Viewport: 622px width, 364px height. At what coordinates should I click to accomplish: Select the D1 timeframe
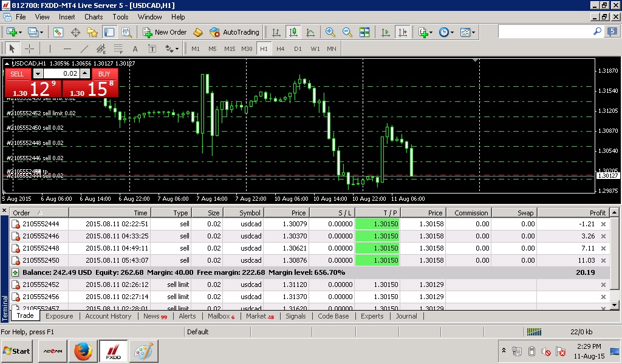298,49
